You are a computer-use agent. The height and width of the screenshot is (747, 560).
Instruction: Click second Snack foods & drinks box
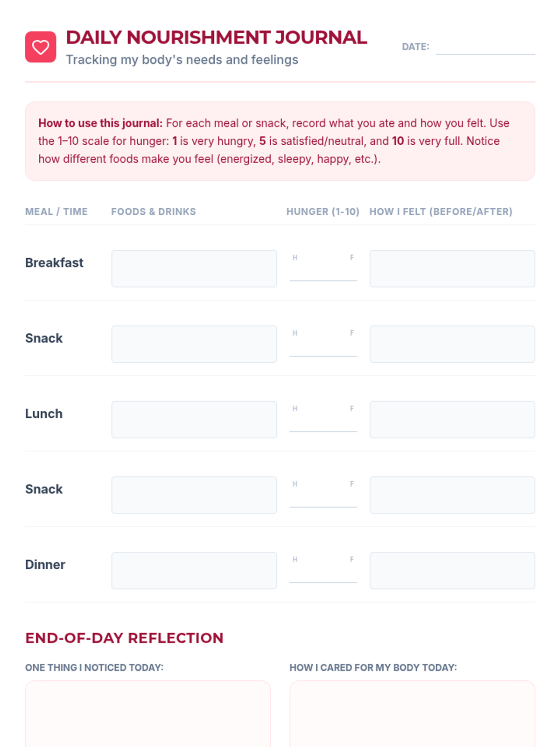194,495
